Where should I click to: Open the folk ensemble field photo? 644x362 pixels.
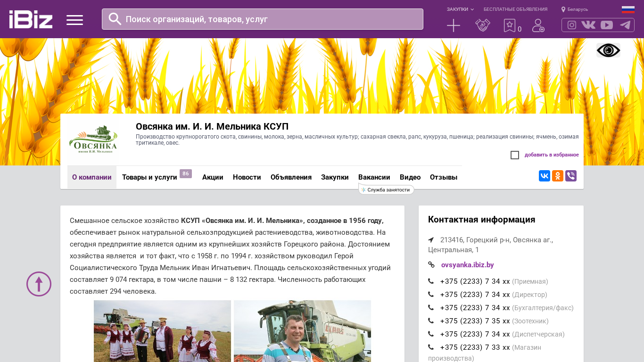162,331
